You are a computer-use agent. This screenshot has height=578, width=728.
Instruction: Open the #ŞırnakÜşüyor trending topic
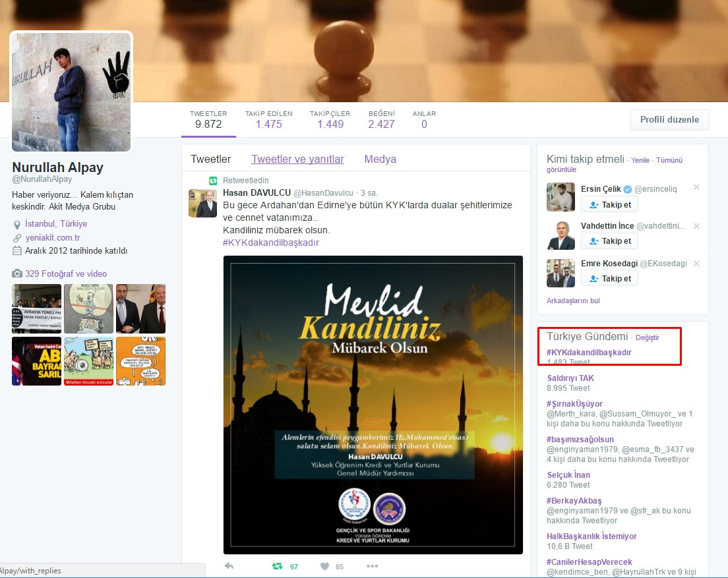pos(574,403)
